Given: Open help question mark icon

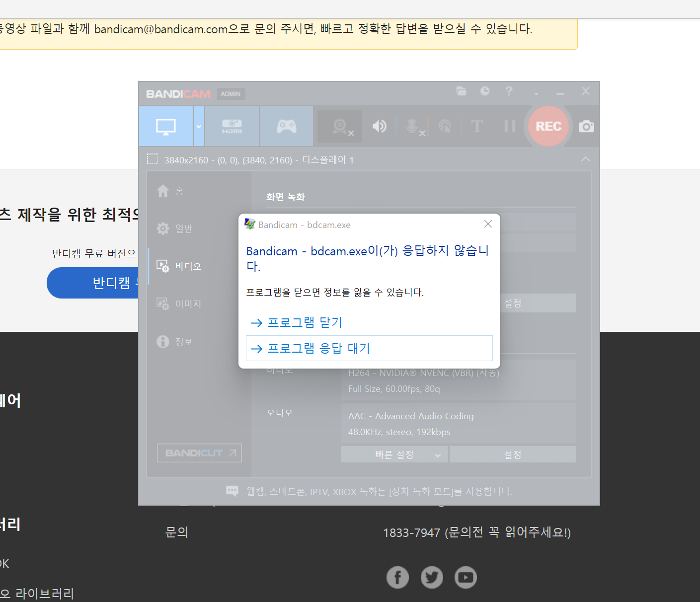Looking at the screenshot, I should click(509, 91).
